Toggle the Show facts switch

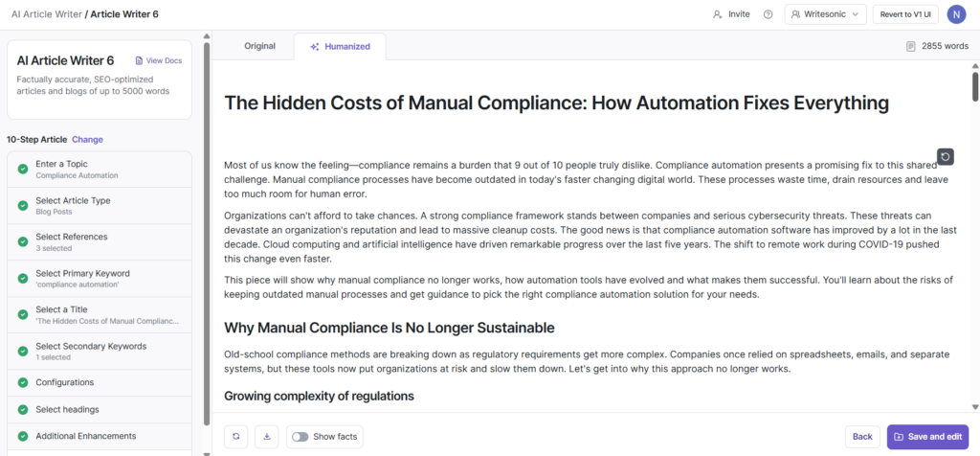coord(301,437)
